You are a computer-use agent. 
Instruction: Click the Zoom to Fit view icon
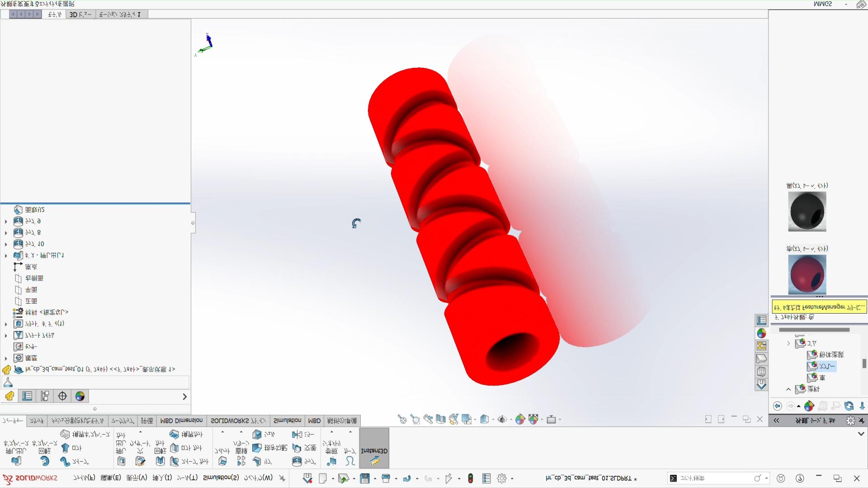pyautogui.click(x=402, y=420)
